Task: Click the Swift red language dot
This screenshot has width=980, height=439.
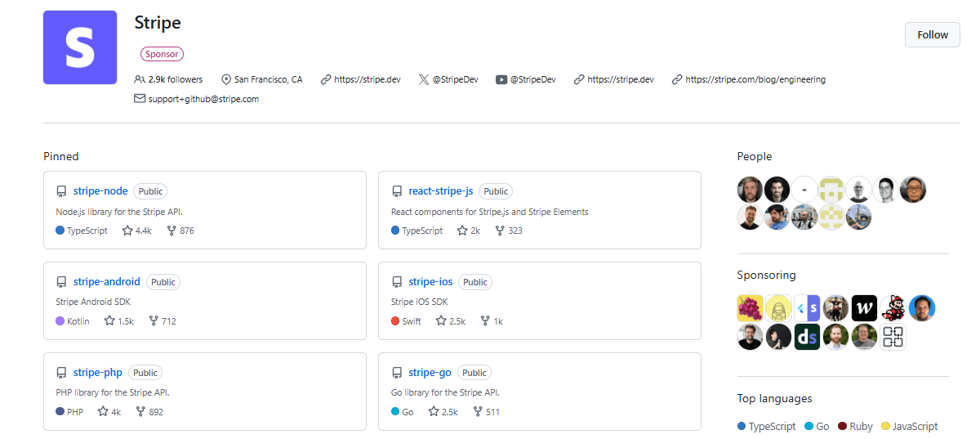Action: pyautogui.click(x=395, y=321)
